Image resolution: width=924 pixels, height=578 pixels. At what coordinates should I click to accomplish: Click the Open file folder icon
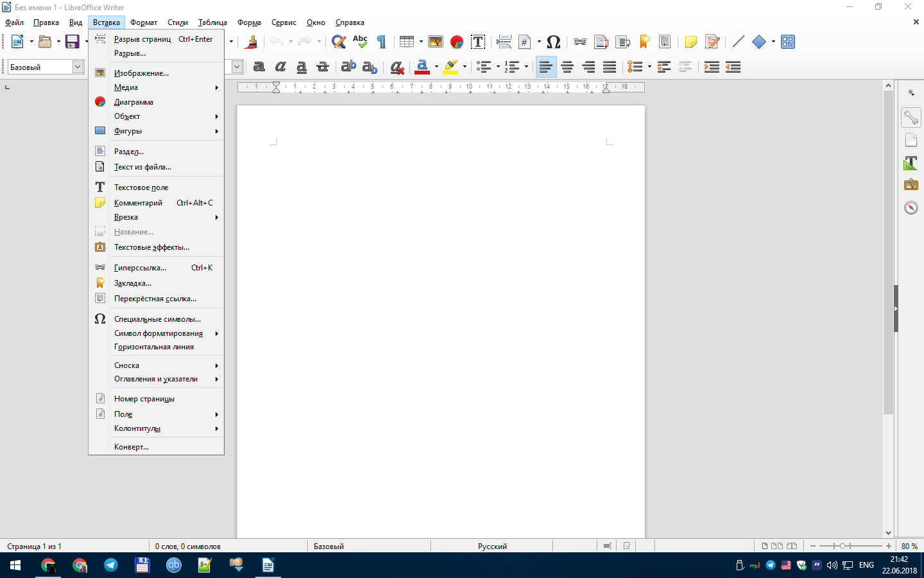pos(45,42)
